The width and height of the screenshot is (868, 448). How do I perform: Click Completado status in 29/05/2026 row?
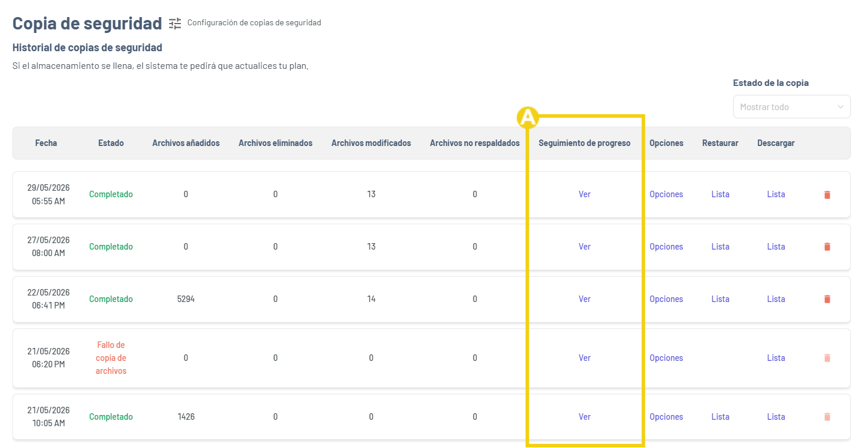click(x=111, y=194)
